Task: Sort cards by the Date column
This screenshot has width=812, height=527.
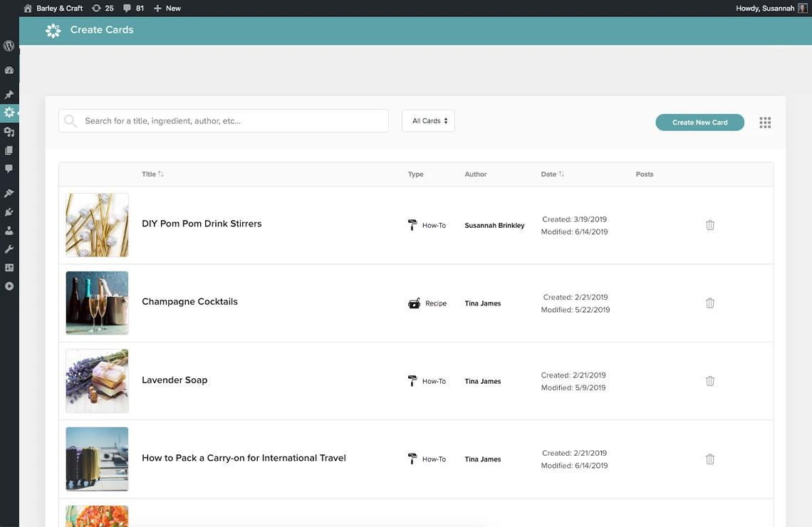Action: click(x=553, y=174)
